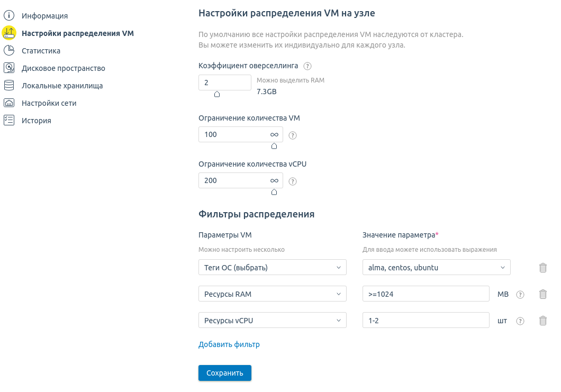Open 'Настройки распределения VM' menu item
This screenshot has height=392, width=561.
click(77, 33)
